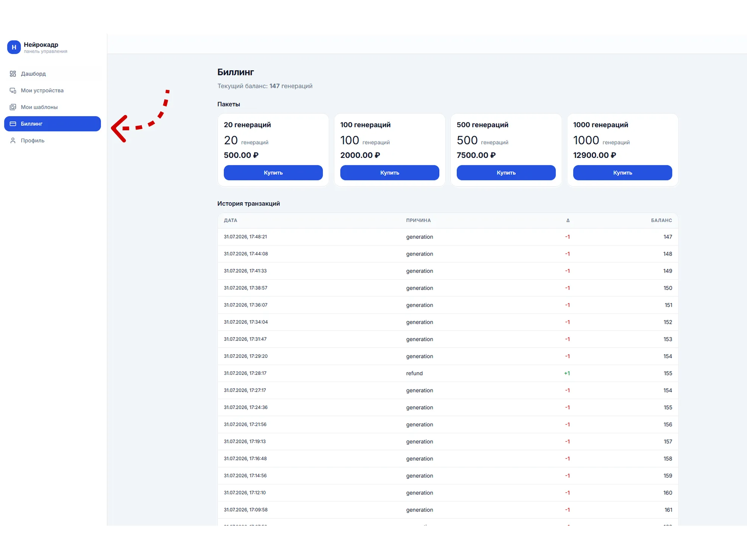Click the Мои шаблоны images icon

(x=13, y=107)
